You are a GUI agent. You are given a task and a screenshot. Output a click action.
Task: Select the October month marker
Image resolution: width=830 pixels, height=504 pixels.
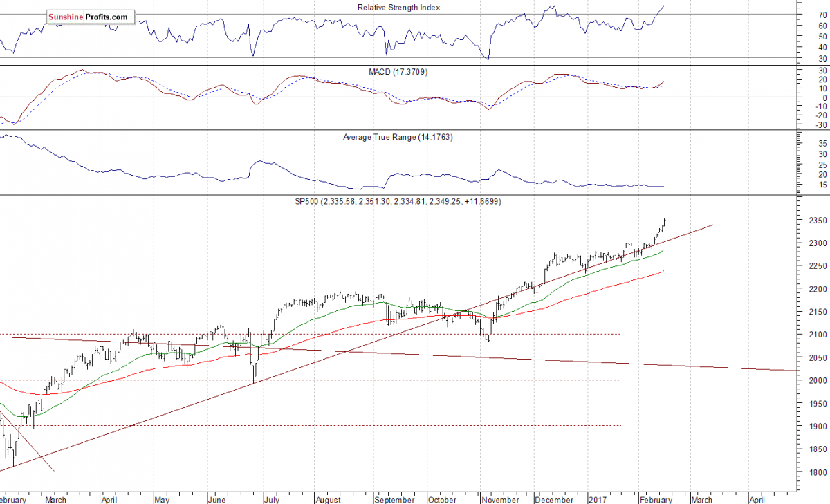point(442,499)
